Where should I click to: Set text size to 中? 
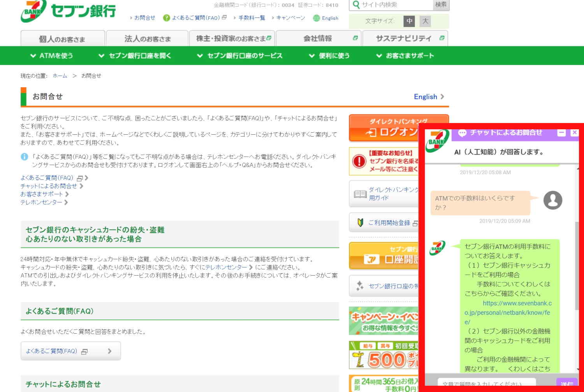coord(409,21)
